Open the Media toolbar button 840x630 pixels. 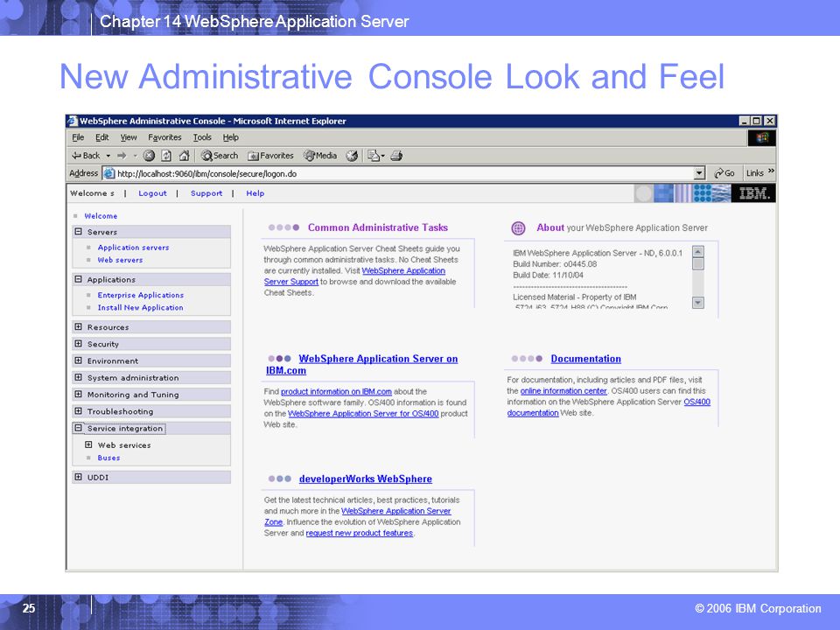click(320, 156)
